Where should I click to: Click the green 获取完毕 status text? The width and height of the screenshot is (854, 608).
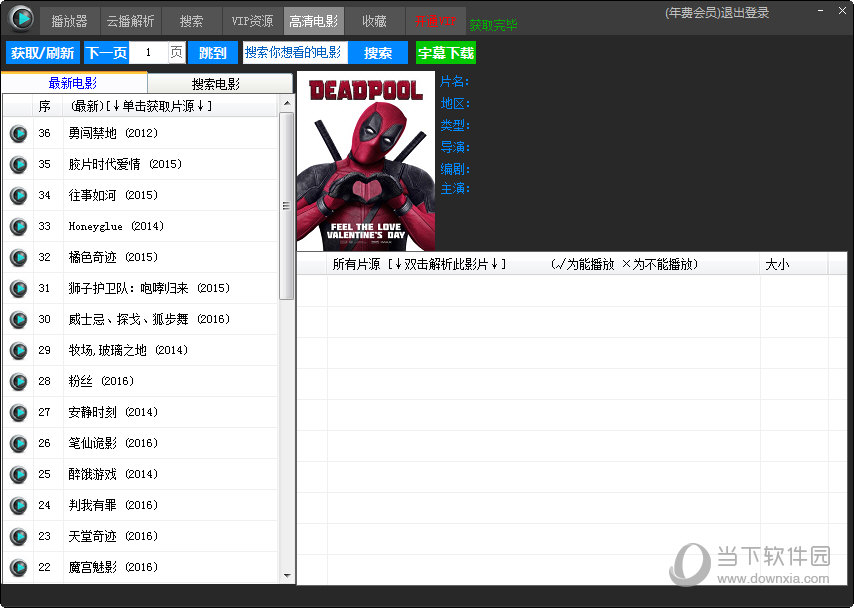click(x=493, y=25)
